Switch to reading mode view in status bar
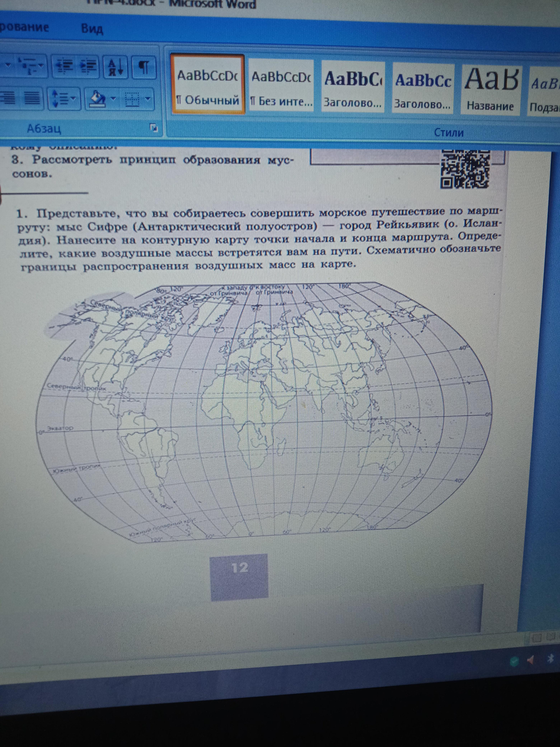 pyautogui.click(x=551, y=637)
